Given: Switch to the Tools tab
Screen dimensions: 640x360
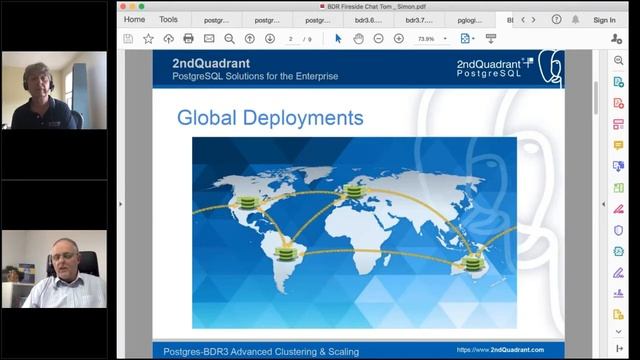Looking at the screenshot, I should coord(168,20).
